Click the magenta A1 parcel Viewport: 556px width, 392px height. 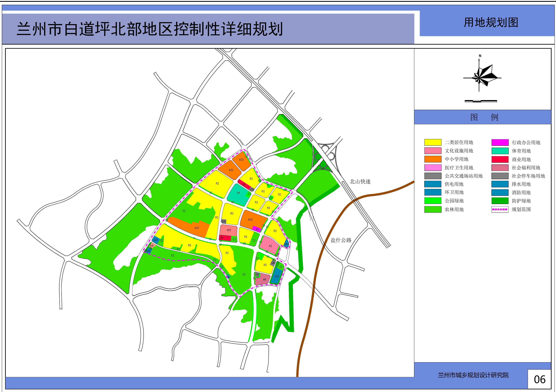(257, 229)
